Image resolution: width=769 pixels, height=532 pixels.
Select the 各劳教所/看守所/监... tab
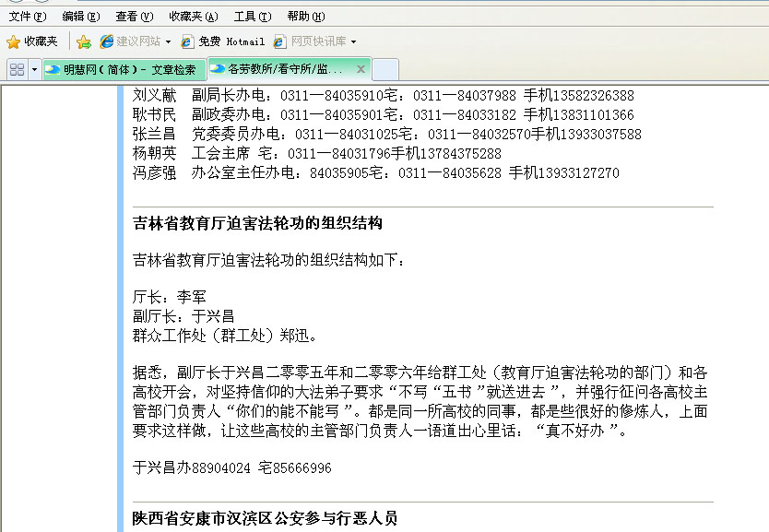click(281, 69)
